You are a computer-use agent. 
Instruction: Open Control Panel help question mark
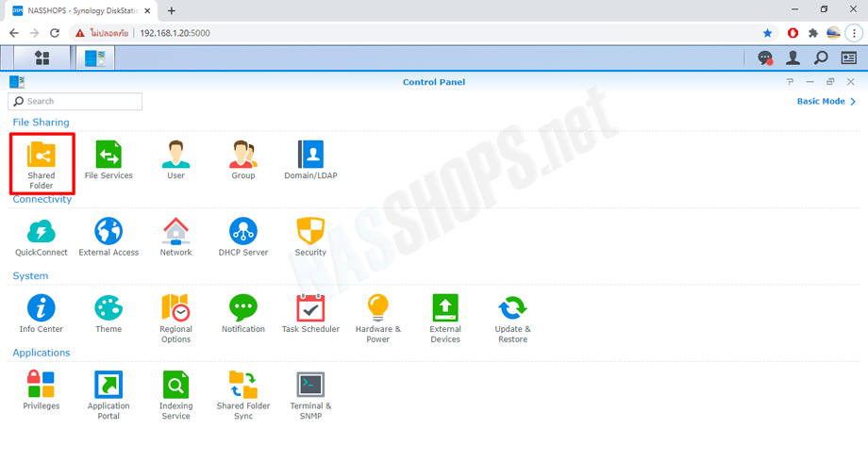(790, 82)
